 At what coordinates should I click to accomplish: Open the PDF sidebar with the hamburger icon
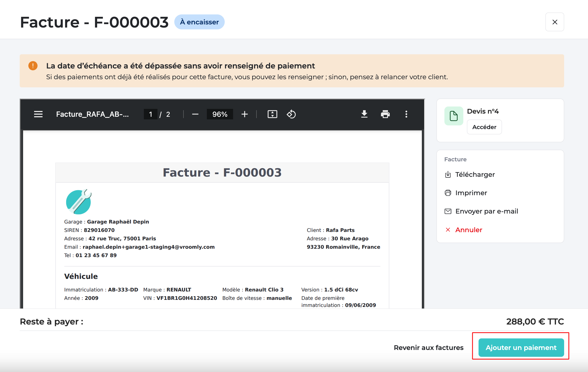click(x=38, y=114)
